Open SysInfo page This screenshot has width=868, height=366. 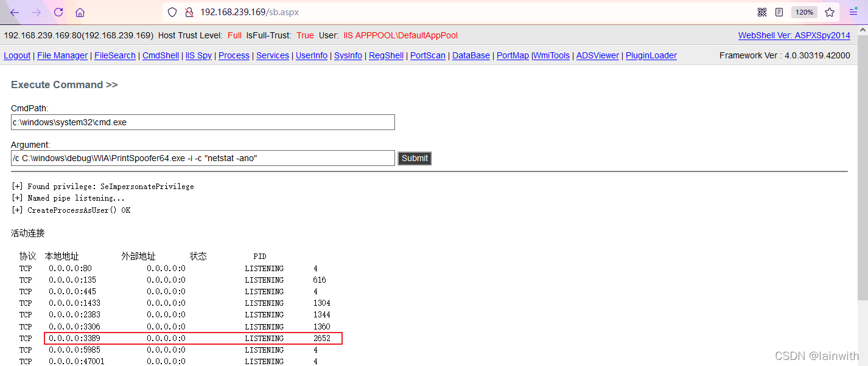click(348, 55)
